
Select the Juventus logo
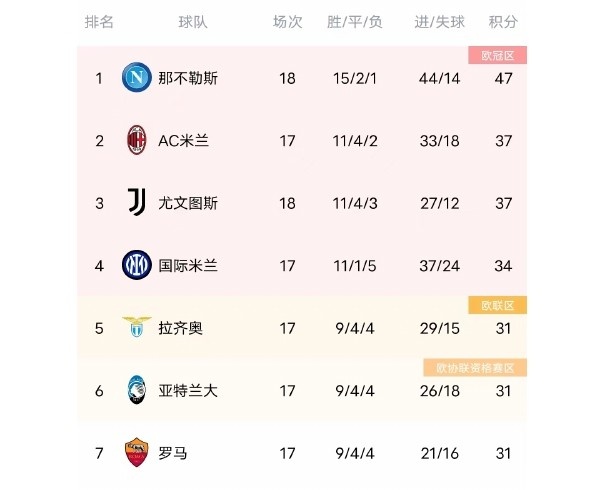tap(137, 202)
